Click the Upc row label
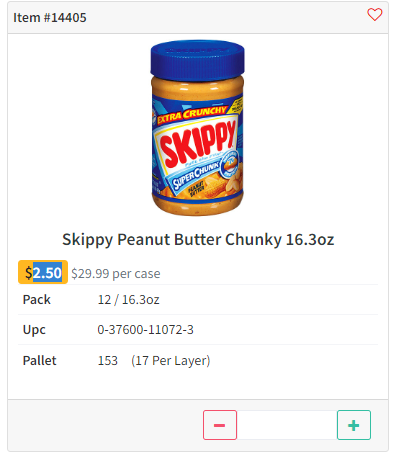Image resolution: width=393 pixels, height=461 pixels. [34, 330]
